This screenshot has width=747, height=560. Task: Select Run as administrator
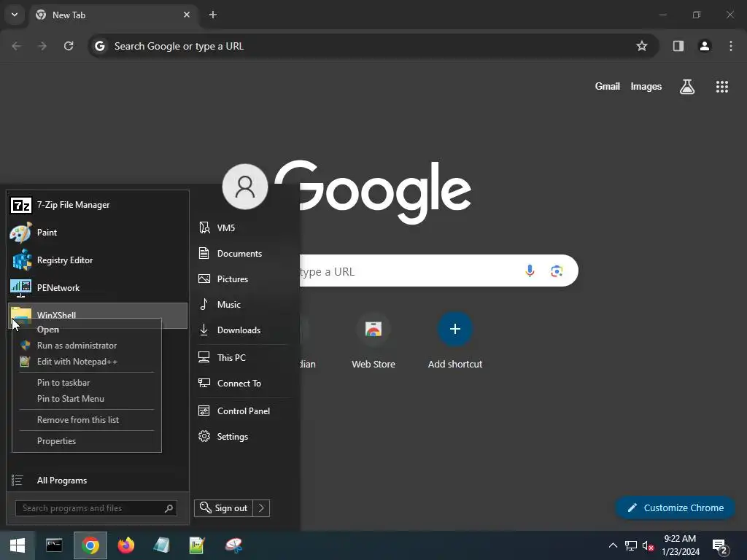[x=86, y=346]
